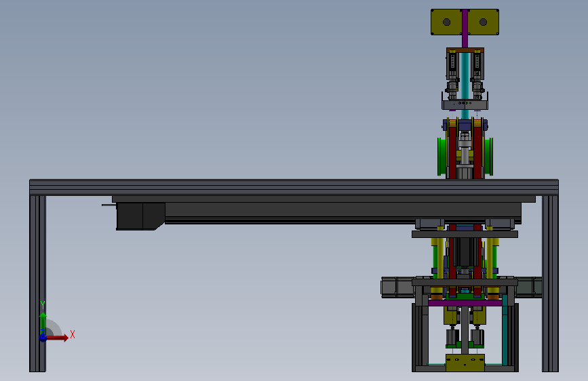Image resolution: width=588 pixels, height=381 pixels.
Task: Select the olive block at assembly bottom
Action: [x=465, y=363]
